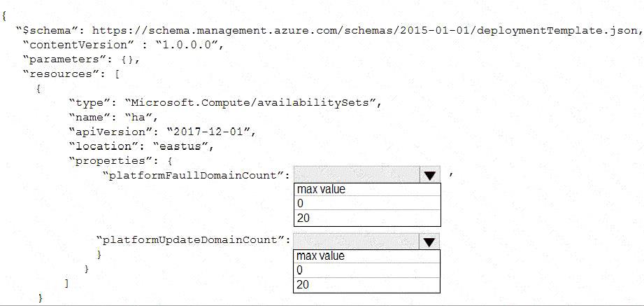Choose 0 in the platformUpdateDomainCount list
Image resolution: width=644 pixels, height=306 pixels.
tap(367, 270)
